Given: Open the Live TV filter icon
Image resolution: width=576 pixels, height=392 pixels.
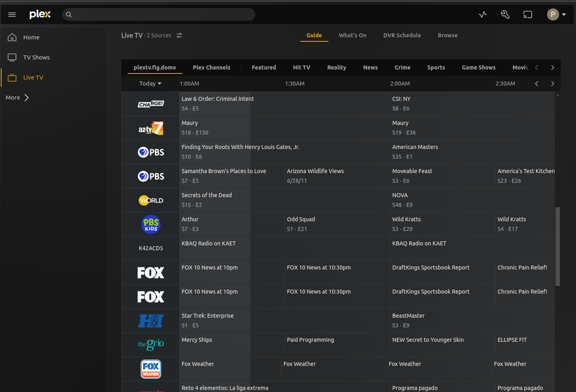Looking at the screenshot, I should pos(179,35).
